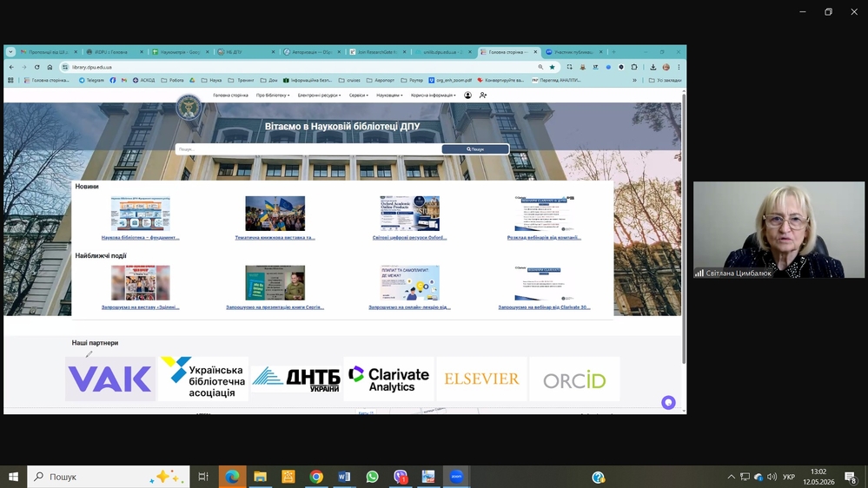This screenshot has height=488, width=868.
Task: Click the browser back arrow
Action: 11,67
